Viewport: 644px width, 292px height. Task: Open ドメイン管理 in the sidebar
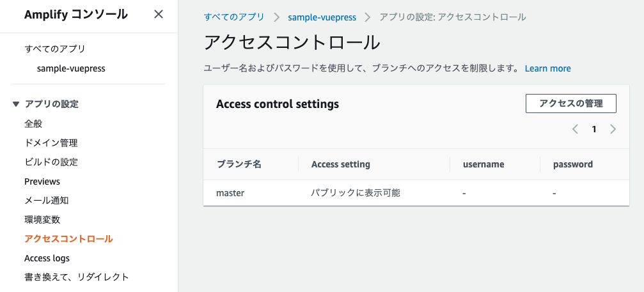tap(51, 142)
